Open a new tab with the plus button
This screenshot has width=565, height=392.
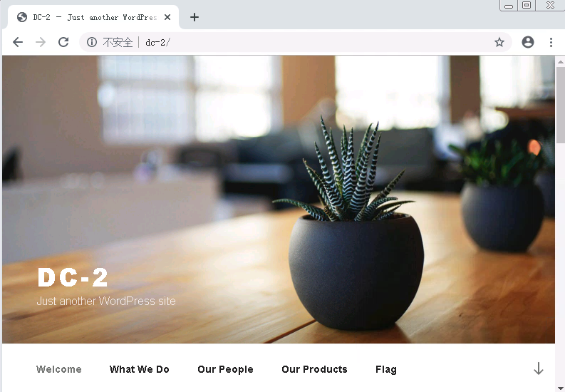click(x=195, y=17)
